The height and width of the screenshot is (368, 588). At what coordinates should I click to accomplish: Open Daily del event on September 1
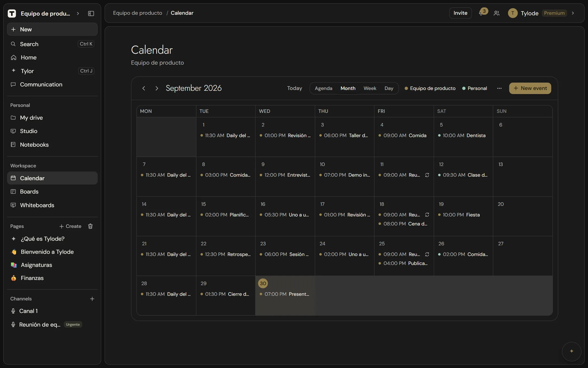[x=225, y=135]
